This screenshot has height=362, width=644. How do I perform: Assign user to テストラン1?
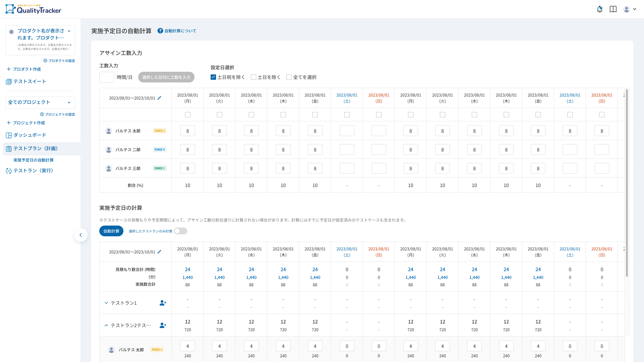click(x=163, y=303)
